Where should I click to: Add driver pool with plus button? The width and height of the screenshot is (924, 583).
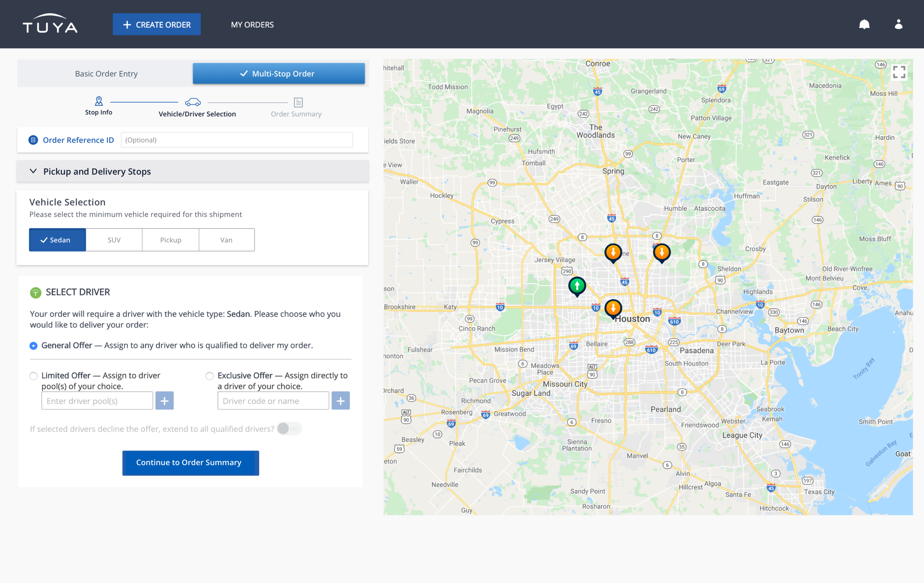[164, 401]
